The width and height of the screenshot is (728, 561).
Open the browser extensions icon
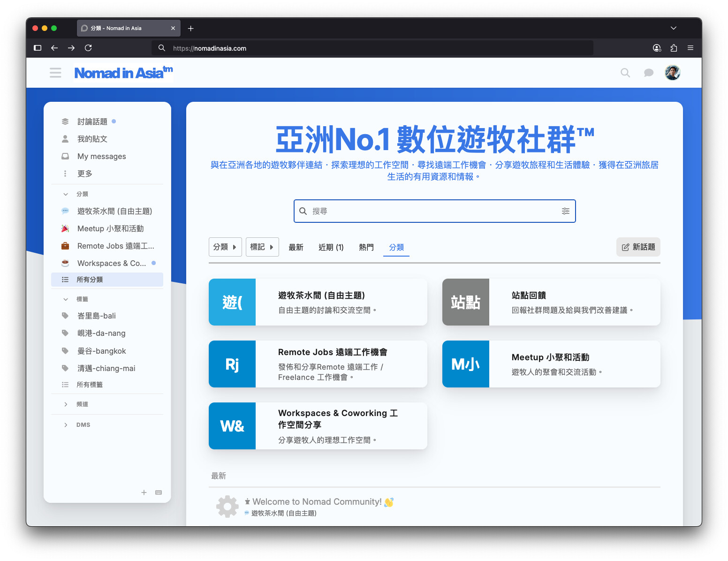674,48
